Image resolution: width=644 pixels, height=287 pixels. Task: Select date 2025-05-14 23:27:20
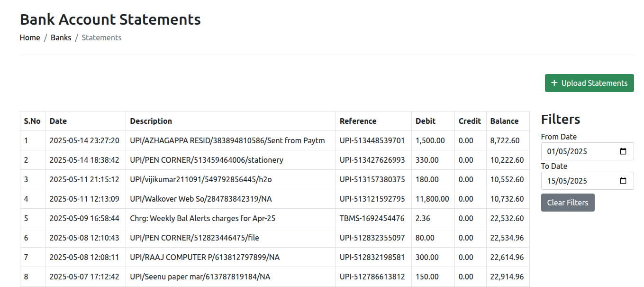tap(84, 140)
